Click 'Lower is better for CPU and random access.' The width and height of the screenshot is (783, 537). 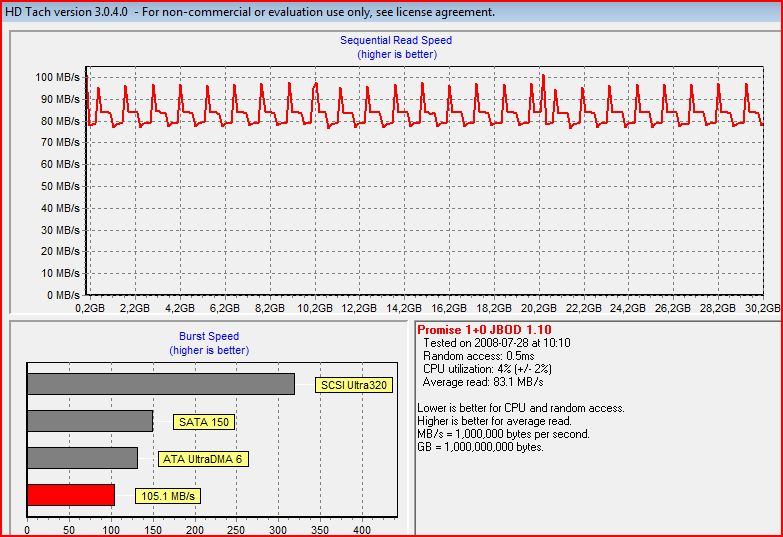[x=521, y=408]
